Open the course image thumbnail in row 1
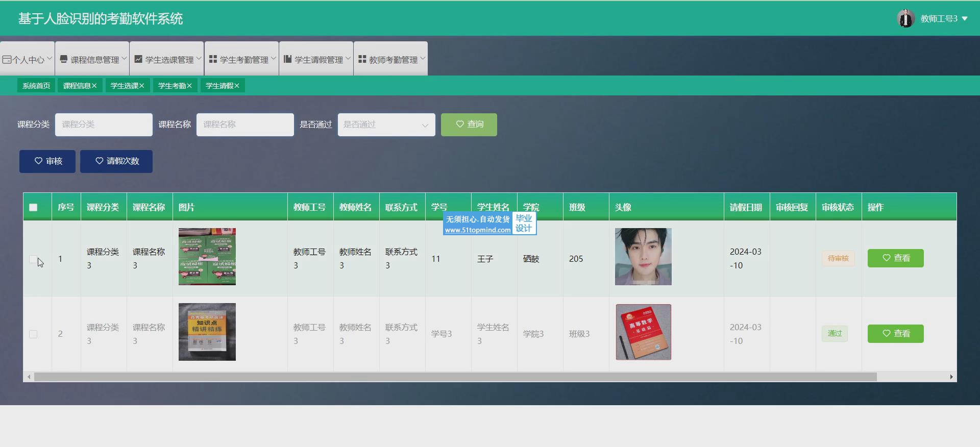The height and width of the screenshot is (447, 980). tap(207, 257)
